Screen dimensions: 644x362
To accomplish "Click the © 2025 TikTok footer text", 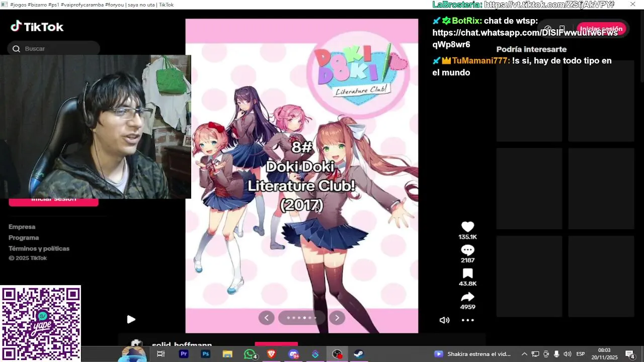I will coord(28,258).
